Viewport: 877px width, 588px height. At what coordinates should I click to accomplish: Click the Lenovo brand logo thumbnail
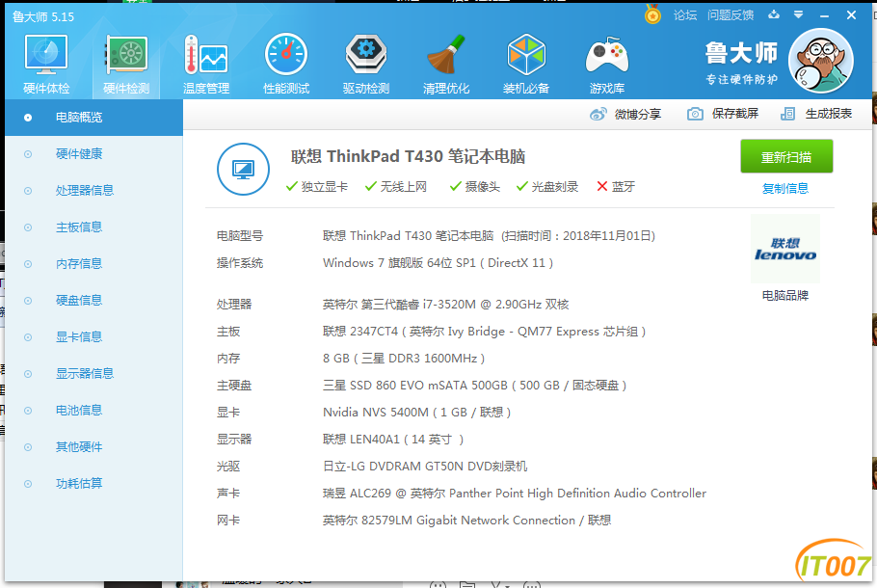click(785, 249)
